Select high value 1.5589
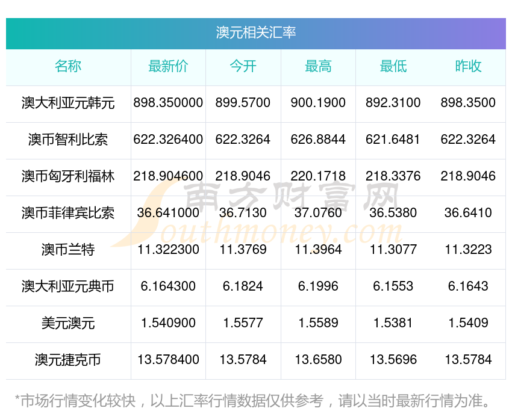Image resolution: width=512 pixels, height=420 pixels. tap(318, 323)
